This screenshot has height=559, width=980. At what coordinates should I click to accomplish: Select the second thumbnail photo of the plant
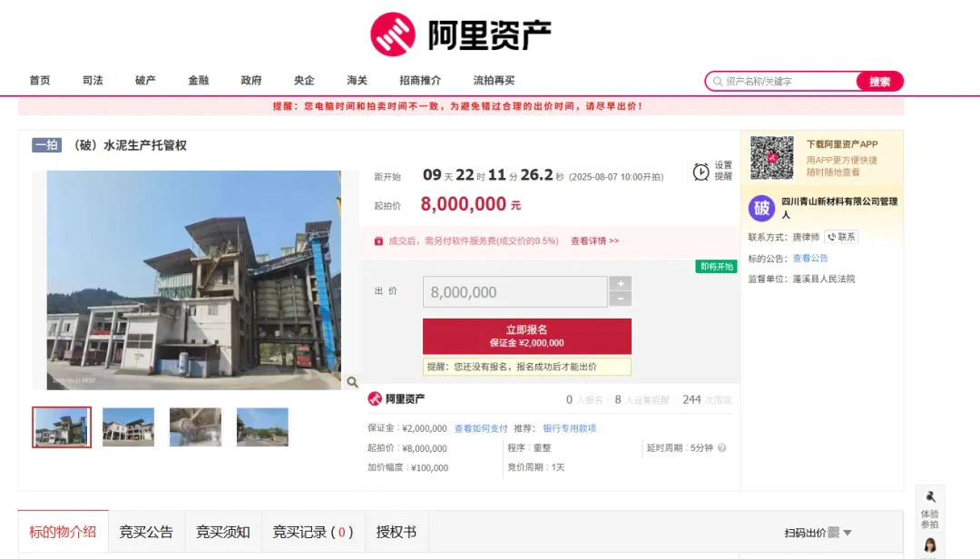[128, 427]
